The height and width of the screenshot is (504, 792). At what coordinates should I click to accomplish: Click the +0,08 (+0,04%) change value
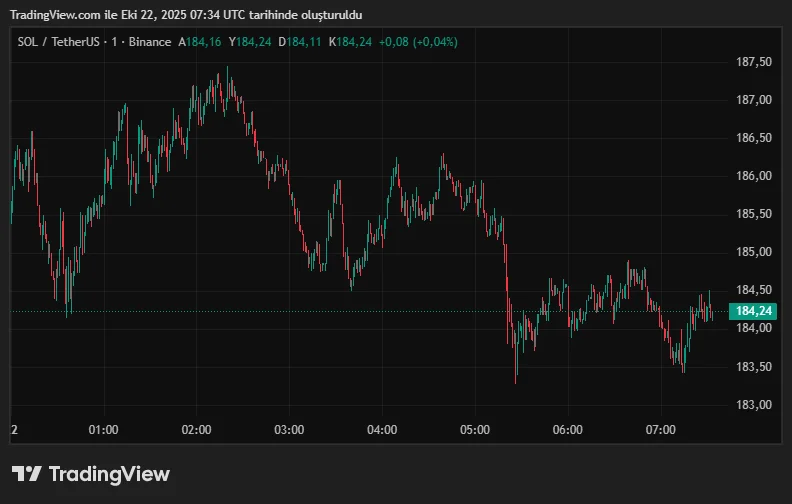tap(418, 42)
